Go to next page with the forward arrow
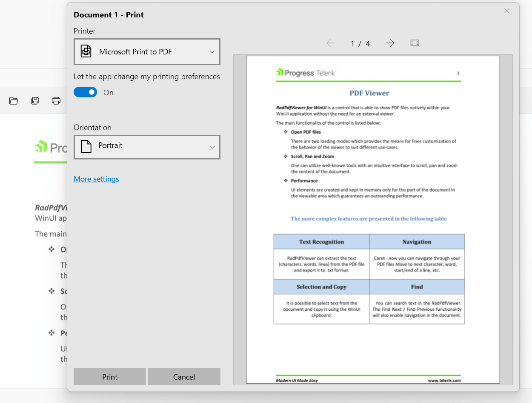This screenshot has height=403, width=532. coord(390,43)
